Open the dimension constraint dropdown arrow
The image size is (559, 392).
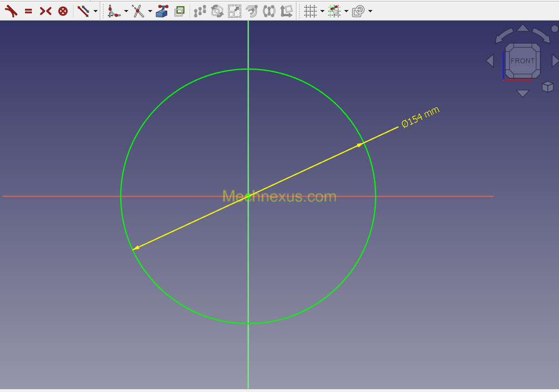[96, 11]
